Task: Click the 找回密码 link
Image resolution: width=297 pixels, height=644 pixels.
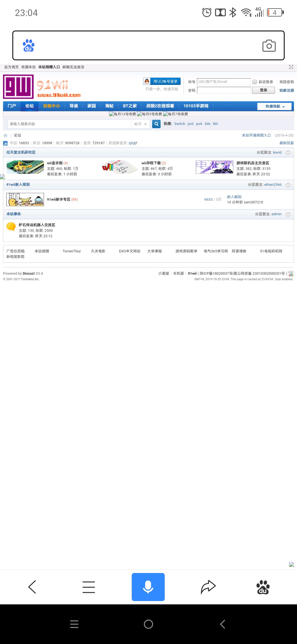Action: pos(287,82)
